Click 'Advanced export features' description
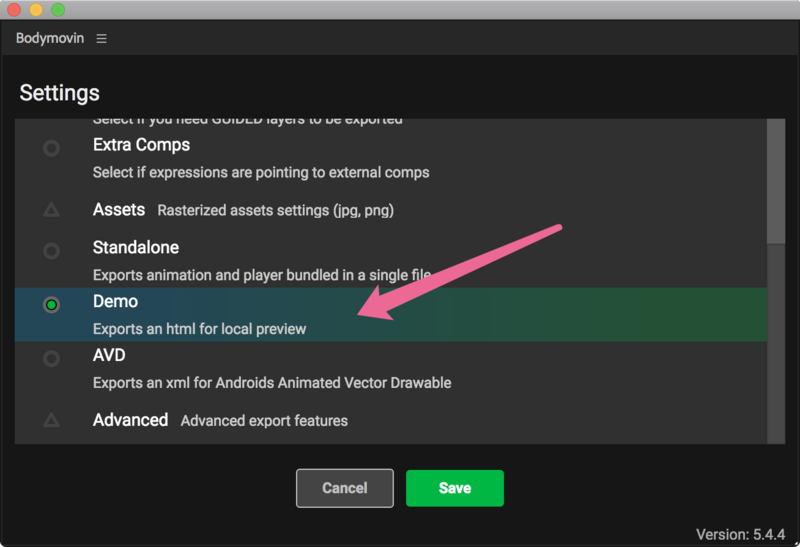Viewport: 800px width, 547px height. pyautogui.click(x=264, y=420)
